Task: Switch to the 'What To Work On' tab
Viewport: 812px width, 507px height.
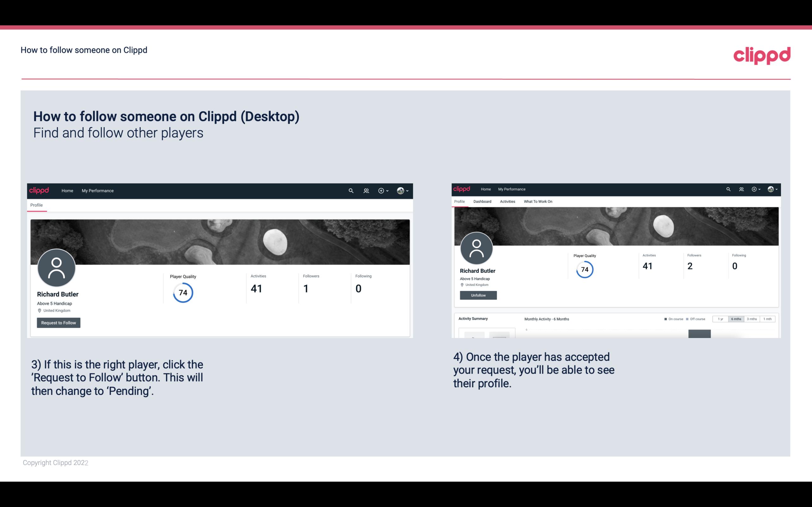Action: click(538, 202)
